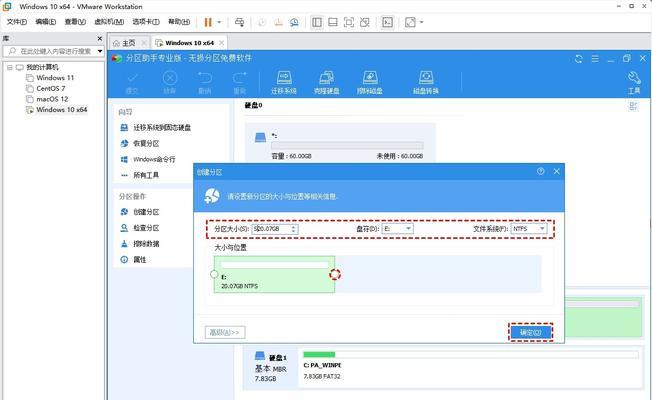
Task: Click the 重做 redo icon in partition toolbar
Action: click(x=240, y=83)
